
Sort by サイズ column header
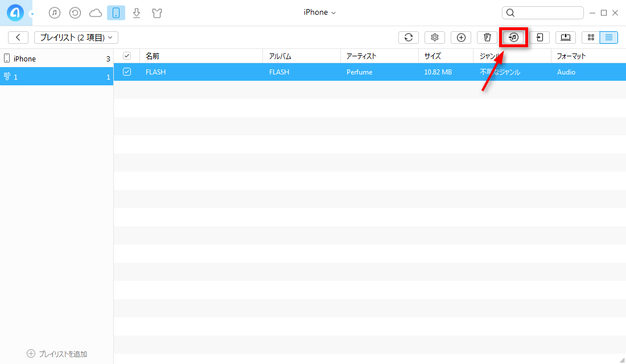point(446,56)
